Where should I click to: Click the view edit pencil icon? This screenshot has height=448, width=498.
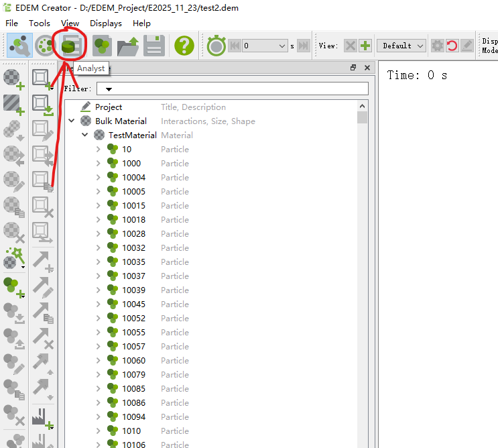click(467, 46)
